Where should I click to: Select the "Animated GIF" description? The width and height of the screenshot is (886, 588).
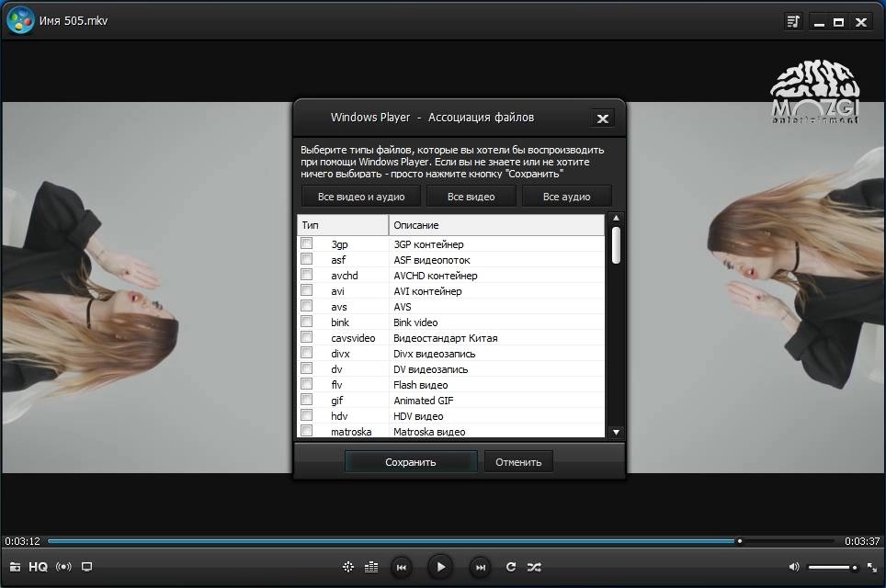pos(423,401)
